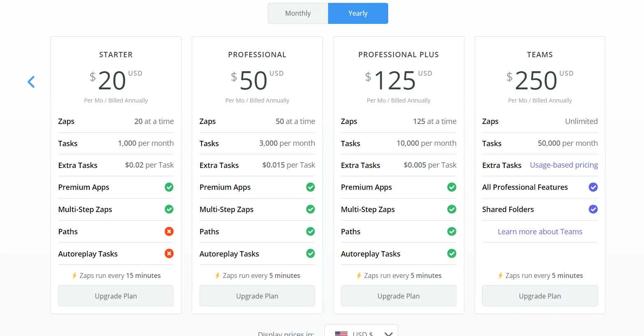Click the STARTER plan title
Image resolution: width=644 pixels, height=336 pixels.
116,55
